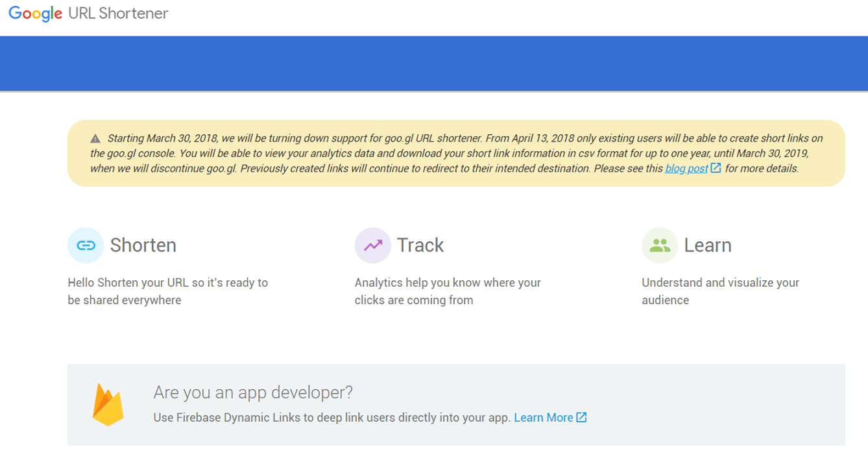Click the Learn people icon
868x467 pixels.
(659, 245)
